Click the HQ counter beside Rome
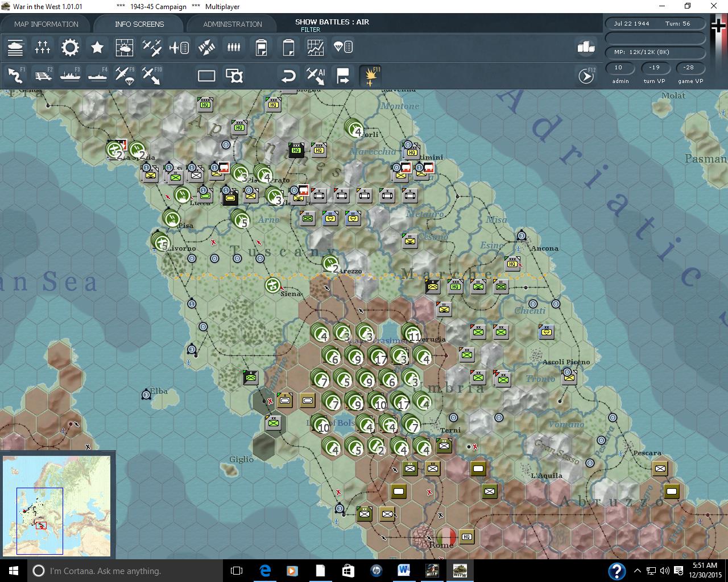Image resolution: width=728 pixels, height=582 pixels. 467,537
